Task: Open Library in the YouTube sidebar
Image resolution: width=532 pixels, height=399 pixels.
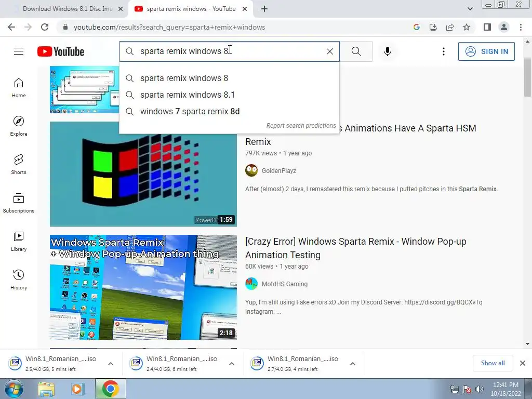Action: click(19, 241)
